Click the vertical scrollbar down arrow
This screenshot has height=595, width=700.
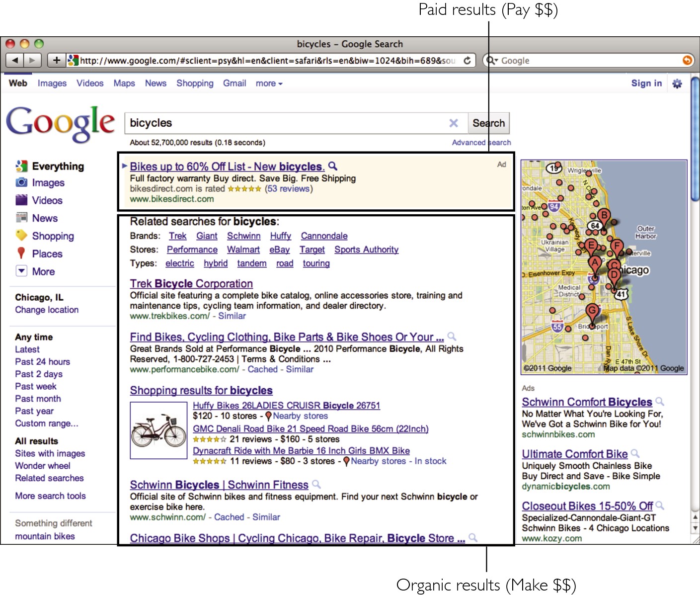(x=695, y=528)
